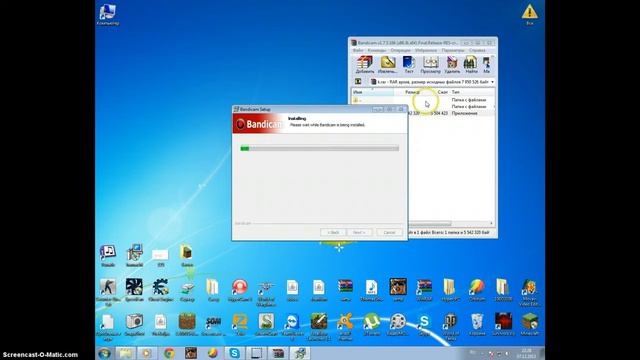Open the Избранное menu in WinRAR
This screenshot has height=360, width=640.
coord(426,50)
